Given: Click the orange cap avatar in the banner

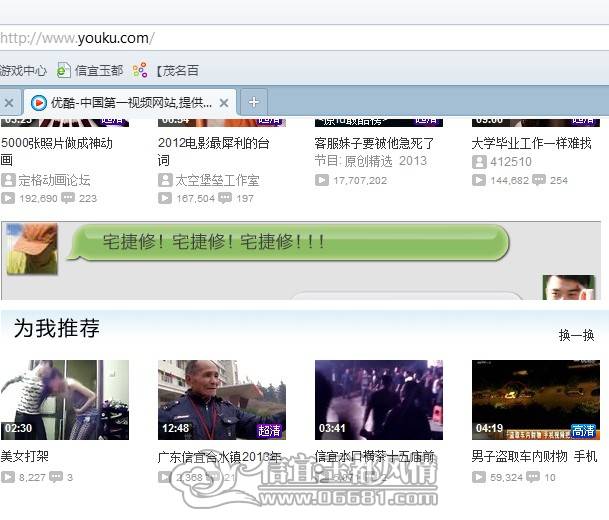Looking at the screenshot, I should 32,249.
